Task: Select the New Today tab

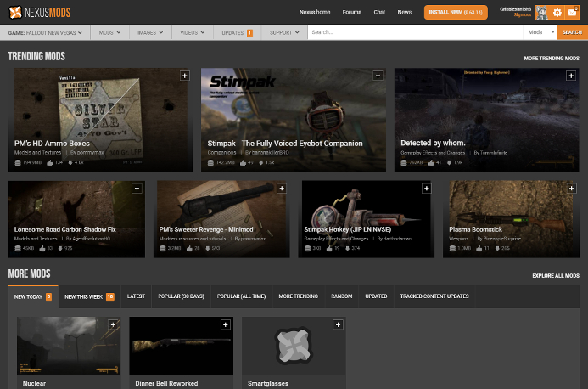Action: coord(33,296)
